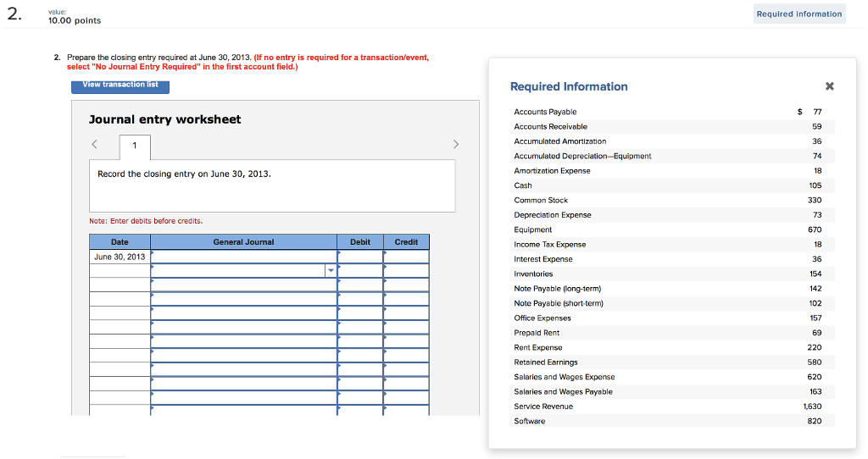Click the credit cell for June 30, 2013
The image size is (868, 459).
[406, 257]
